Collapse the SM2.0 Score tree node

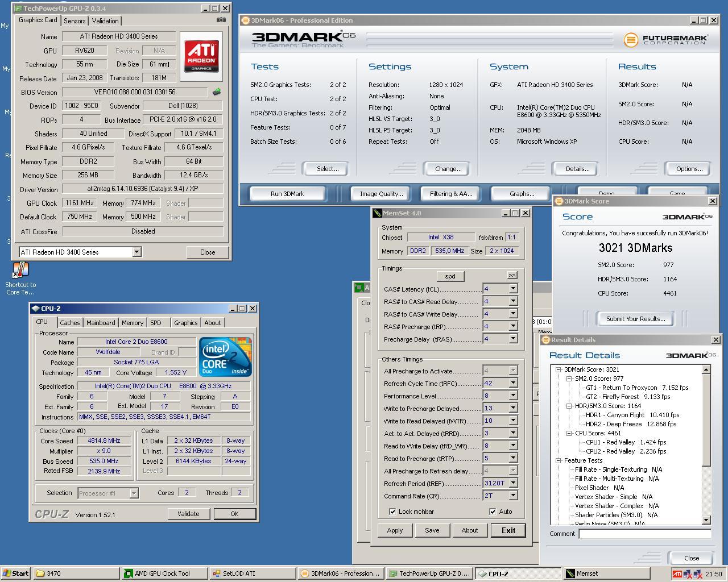click(x=569, y=379)
